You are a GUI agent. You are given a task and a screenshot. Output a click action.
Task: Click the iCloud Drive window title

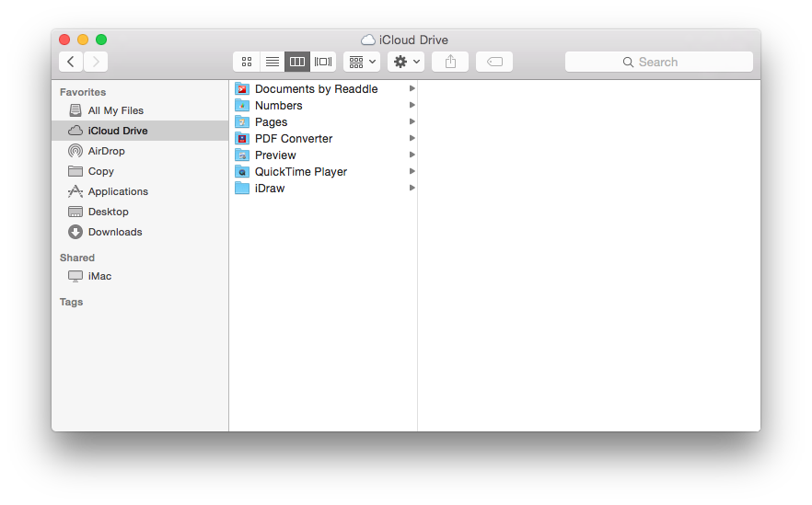coord(413,40)
